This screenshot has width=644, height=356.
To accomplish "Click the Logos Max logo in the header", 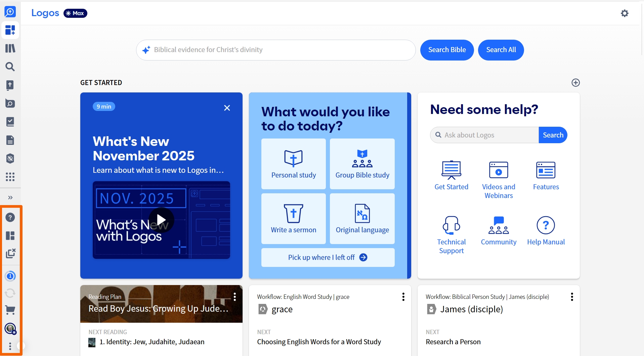I will pyautogui.click(x=59, y=13).
